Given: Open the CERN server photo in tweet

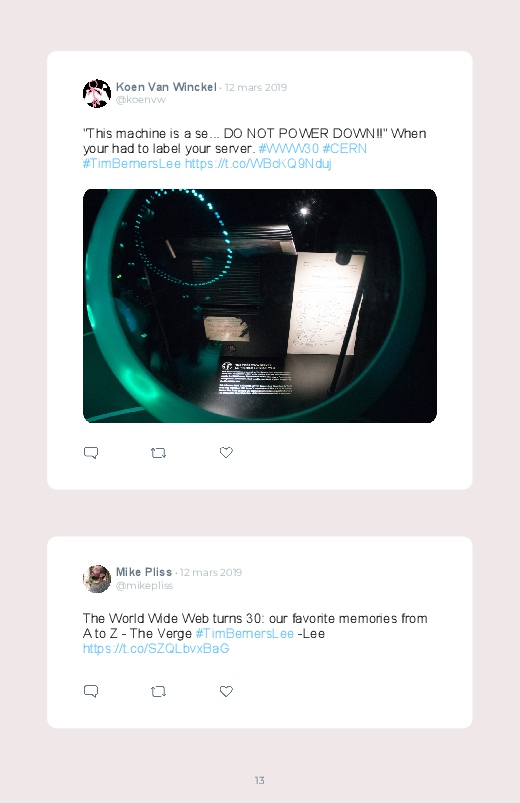Looking at the screenshot, I should (260, 306).
